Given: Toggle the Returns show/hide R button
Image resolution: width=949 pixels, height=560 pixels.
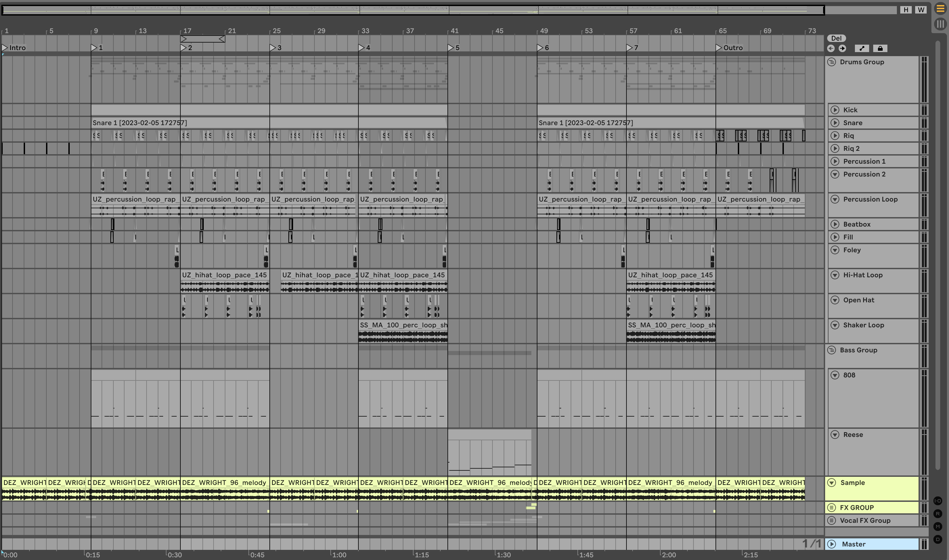Looking at the screenshot, I should pos(938,514).
